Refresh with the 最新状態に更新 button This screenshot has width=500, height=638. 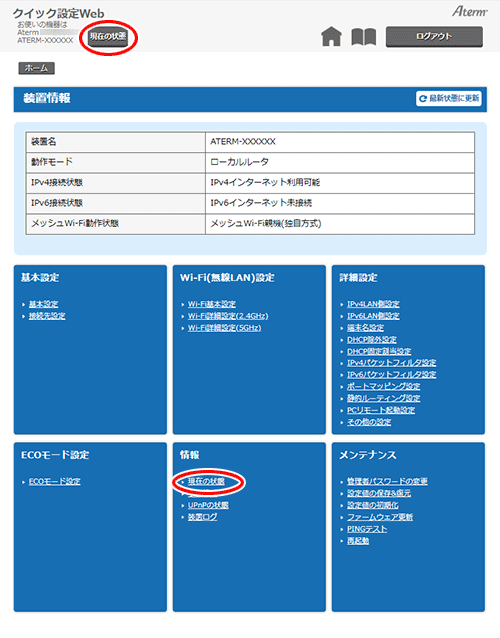[x=449, y=98]
